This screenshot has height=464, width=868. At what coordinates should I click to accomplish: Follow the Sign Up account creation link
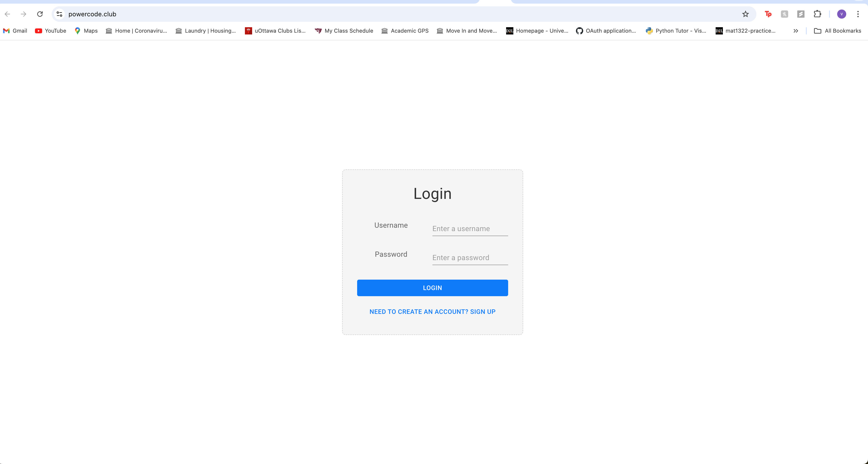point(432,312)
